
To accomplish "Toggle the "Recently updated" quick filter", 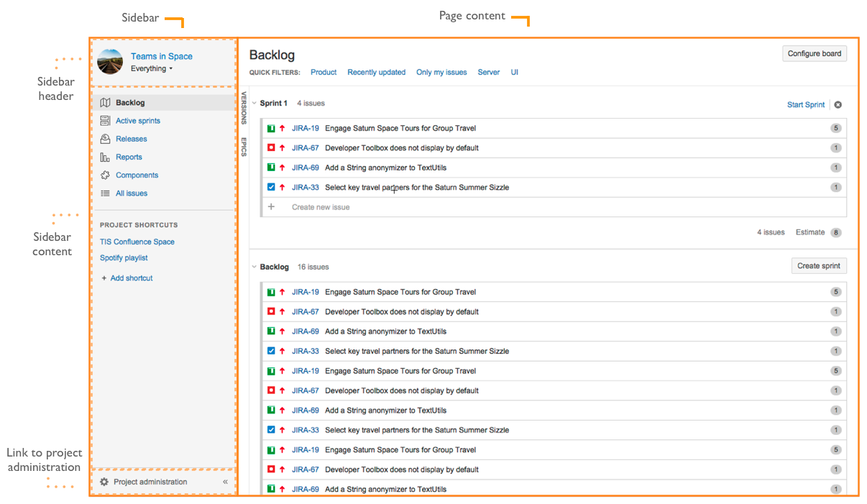I will (x=376, y=72).
